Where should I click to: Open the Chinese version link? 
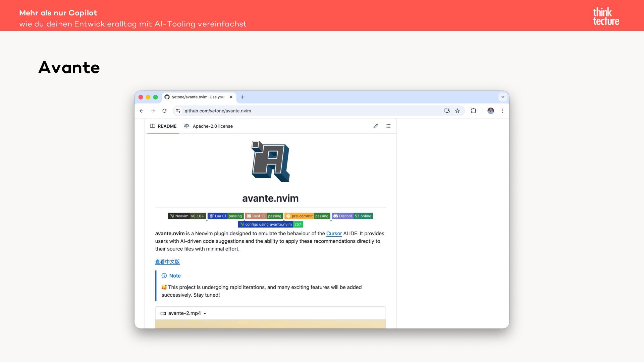(x=167, y=262)
